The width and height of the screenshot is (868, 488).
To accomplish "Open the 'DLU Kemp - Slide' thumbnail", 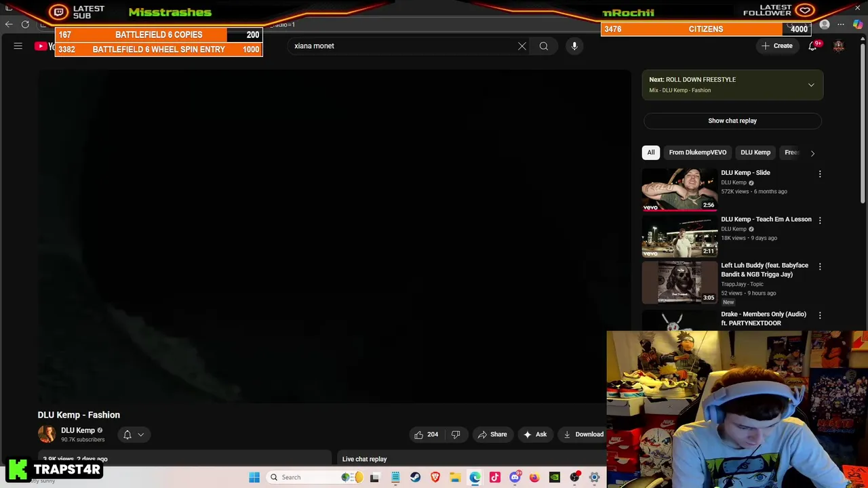I will 679,189.
